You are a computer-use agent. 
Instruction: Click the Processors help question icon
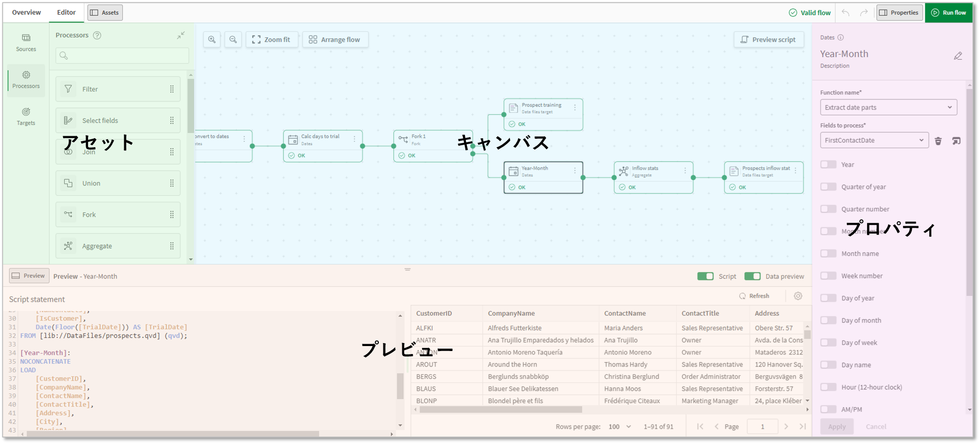point(97,35)
